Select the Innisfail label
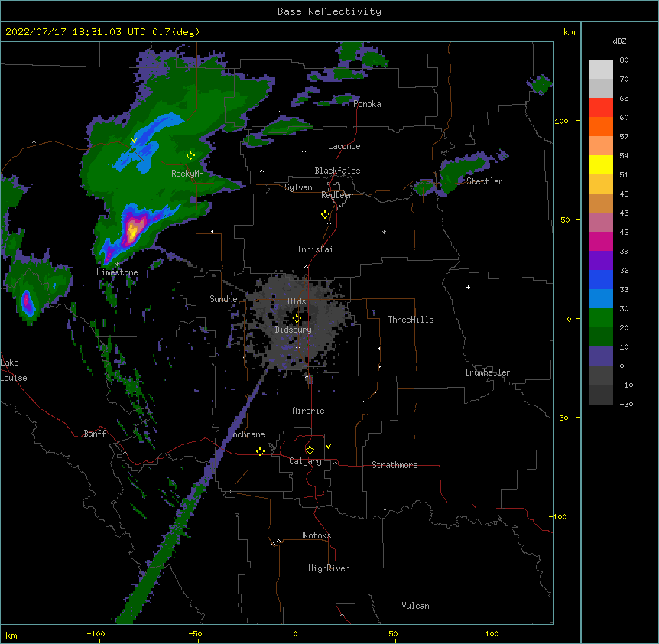This screenshot has width=659, height=644. 317,249
